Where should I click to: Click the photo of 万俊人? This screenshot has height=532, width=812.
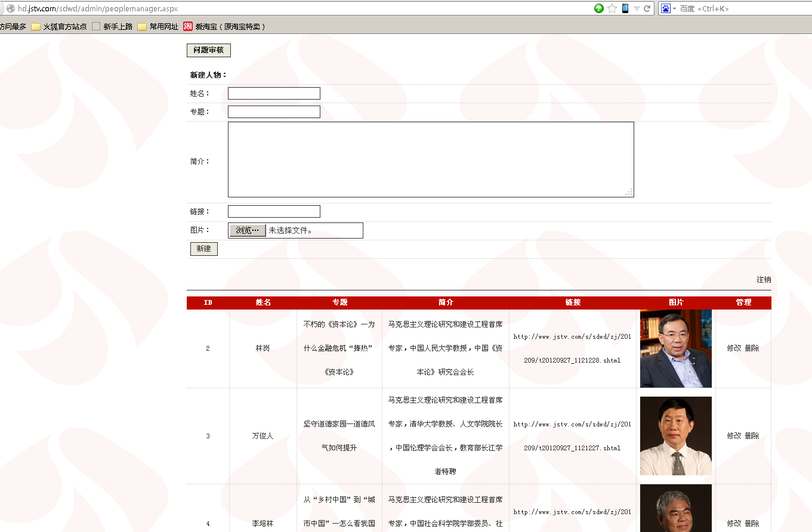[x=676, y=436]
